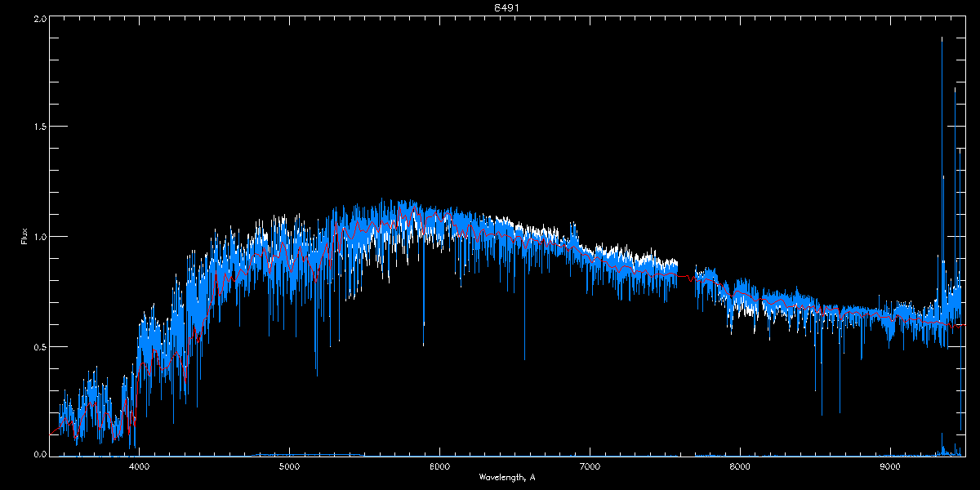Click the 6000 wavelength tick label
The width and height of the screenshot is (980, 490).
pyautogui.click(x=439, y=466)
